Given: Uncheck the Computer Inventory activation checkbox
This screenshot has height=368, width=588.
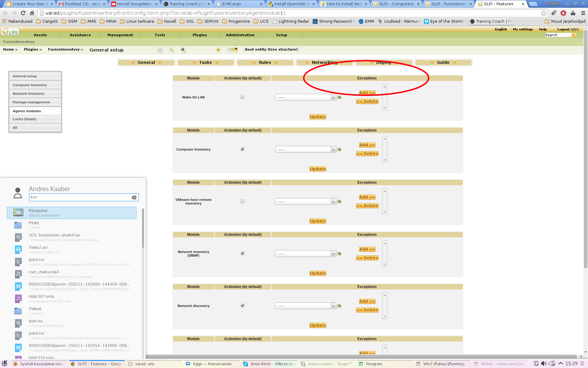Looking at the screenshot, I should click(x=243, y=149).
